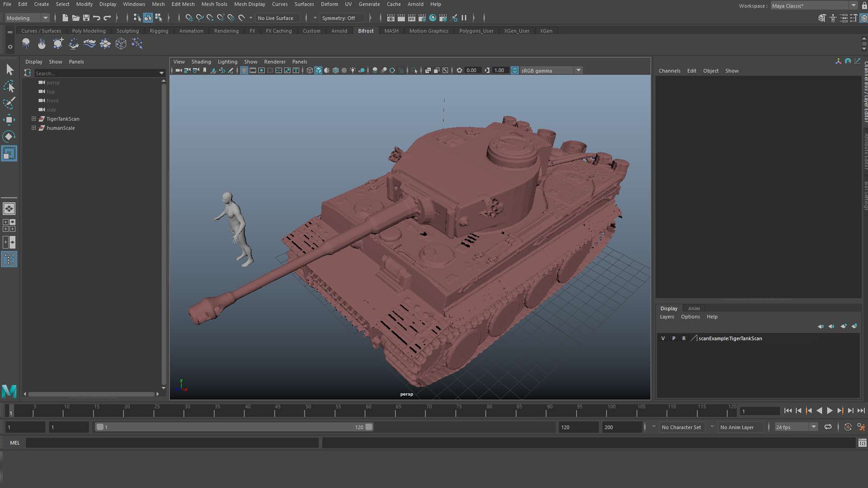Redo the last action

[107, 18]
